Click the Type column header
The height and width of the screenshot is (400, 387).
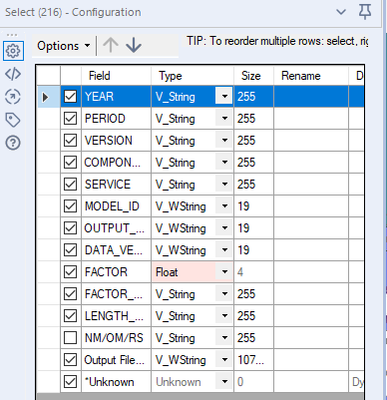[x=192, y=76]
